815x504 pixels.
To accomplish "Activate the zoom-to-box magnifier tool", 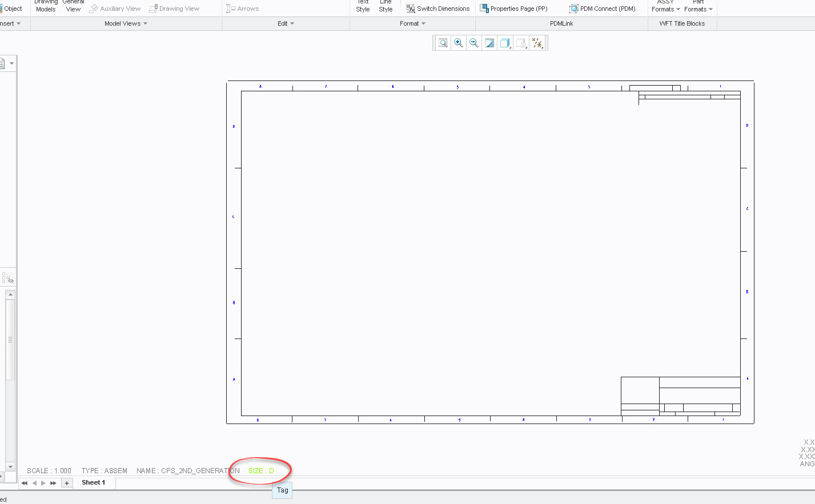I will point(442,43).
